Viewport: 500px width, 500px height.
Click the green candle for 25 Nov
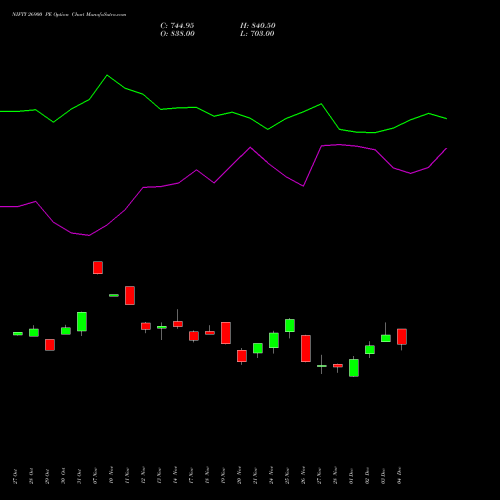pyautogui.click(x=290, y=325)
